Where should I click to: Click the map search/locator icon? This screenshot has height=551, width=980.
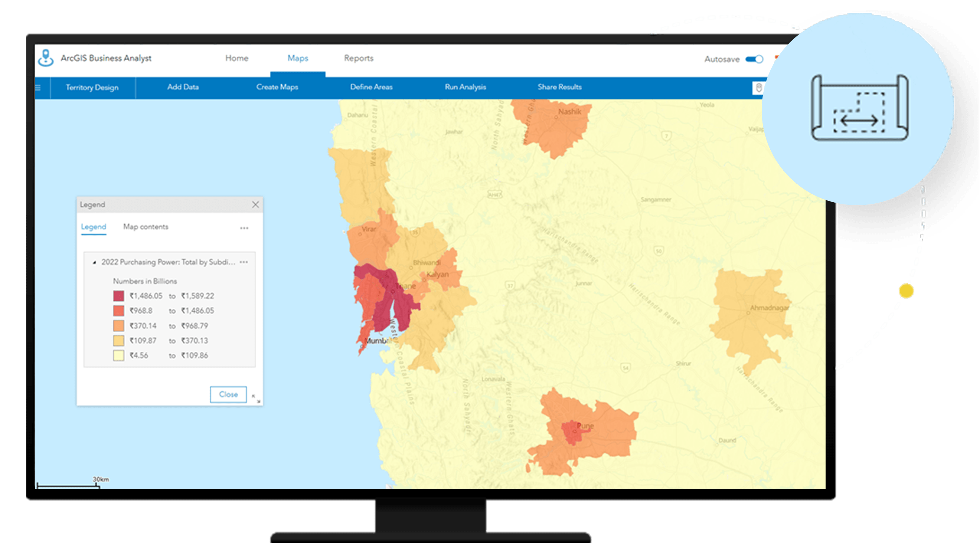(x=759, y=88)
